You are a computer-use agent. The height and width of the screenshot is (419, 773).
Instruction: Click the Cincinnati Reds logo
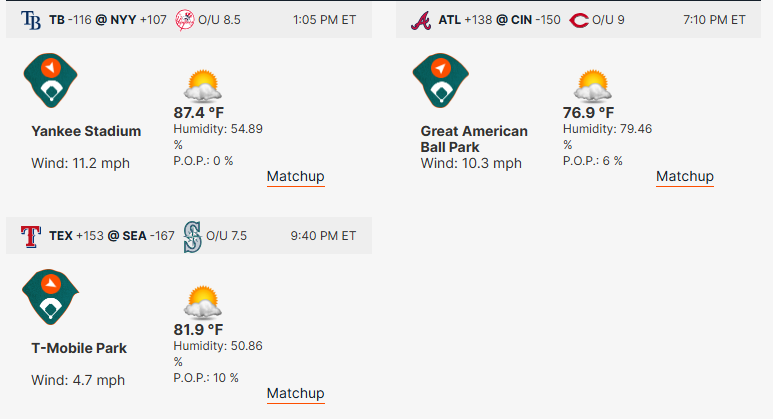pyautogui.click(x=579, y=20)
